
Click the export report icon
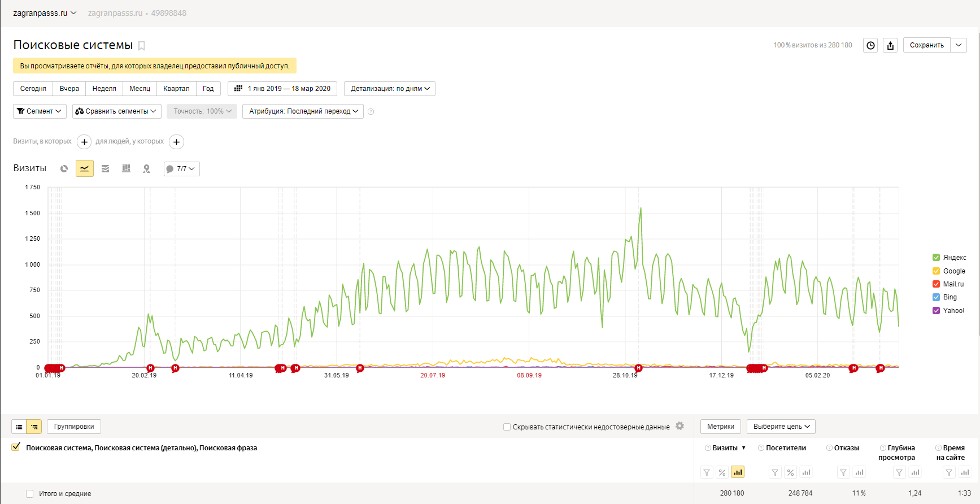[890, 45]
